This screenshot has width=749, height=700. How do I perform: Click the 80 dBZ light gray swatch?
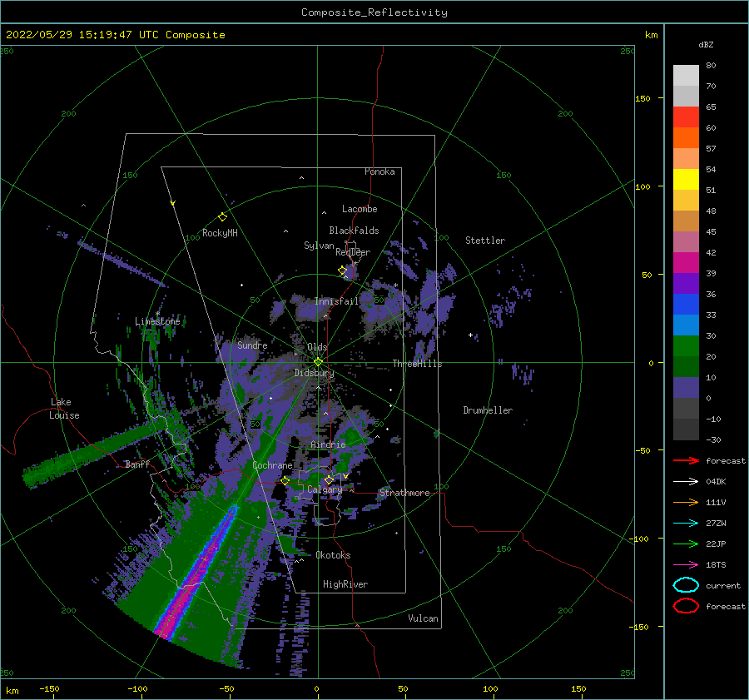tap(686, 76)
